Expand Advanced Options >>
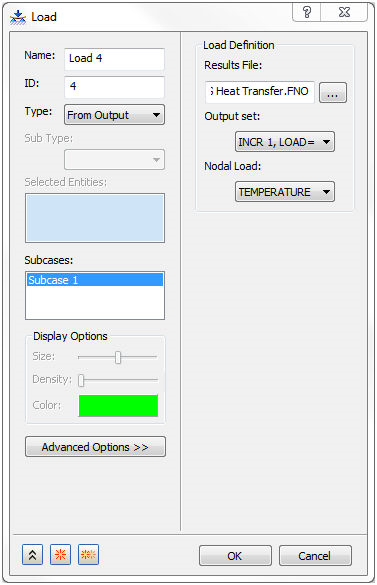The height and width of the screenshot is (585, 377). click(95, 447)
